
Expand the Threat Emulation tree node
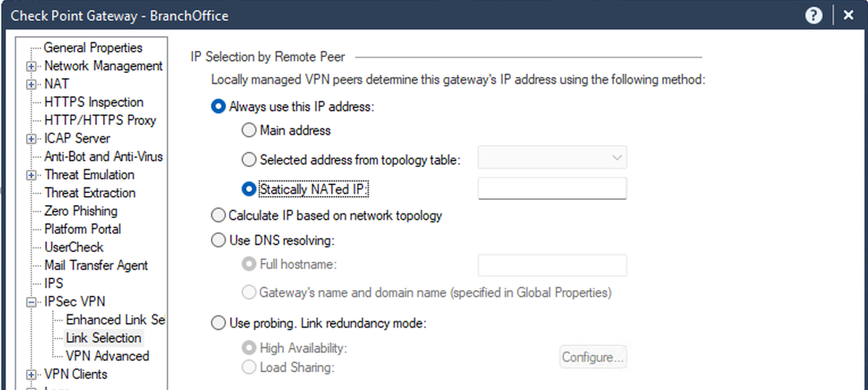[x=32, y=175]
